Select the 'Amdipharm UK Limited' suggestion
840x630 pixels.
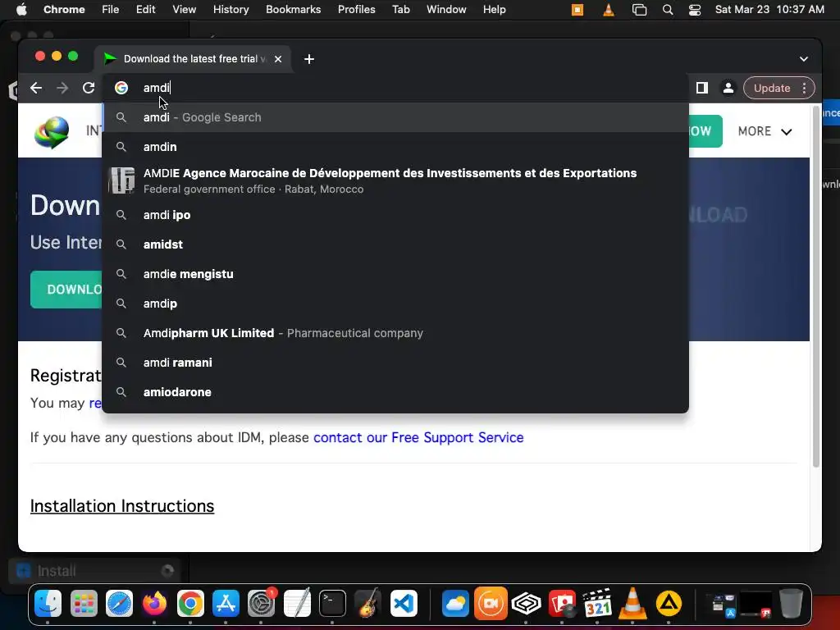point(395,333)
